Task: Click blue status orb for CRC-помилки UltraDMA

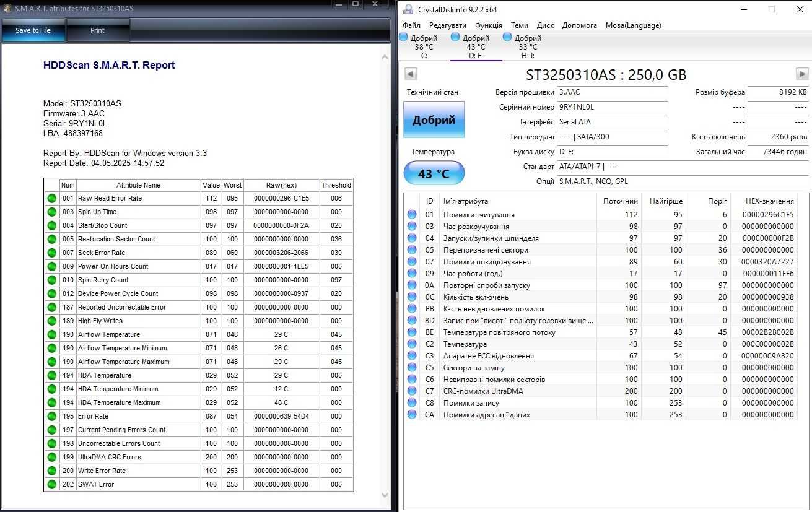Action: (x=412, y=391)
